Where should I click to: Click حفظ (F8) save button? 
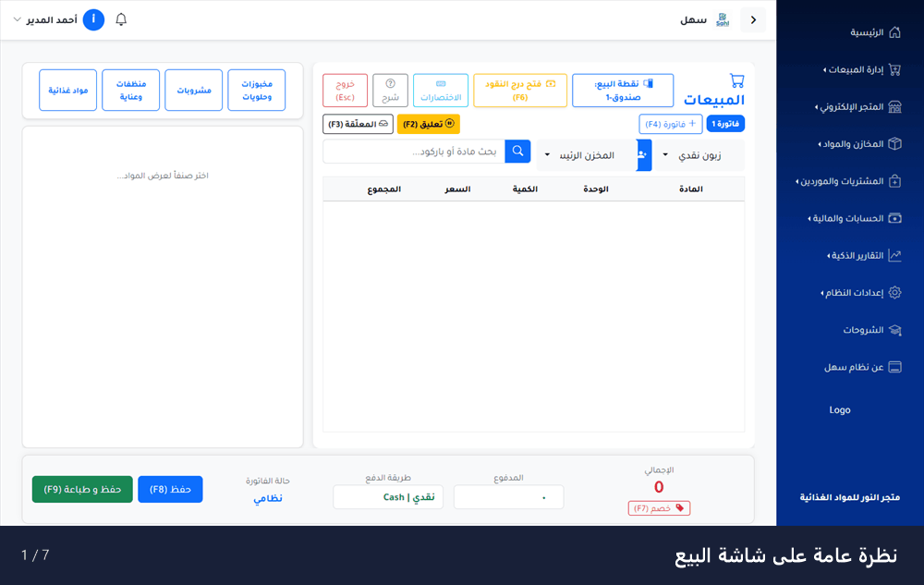(170, 489)
